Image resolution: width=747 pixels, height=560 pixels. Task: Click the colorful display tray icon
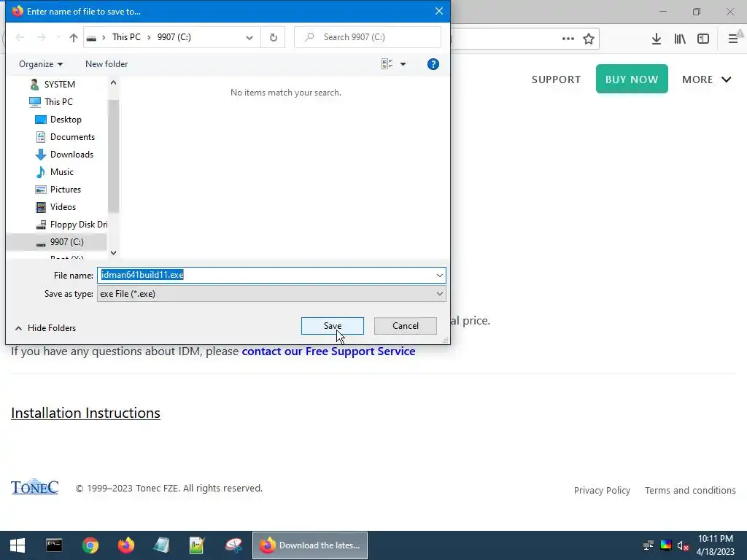[x=666, y=545]
